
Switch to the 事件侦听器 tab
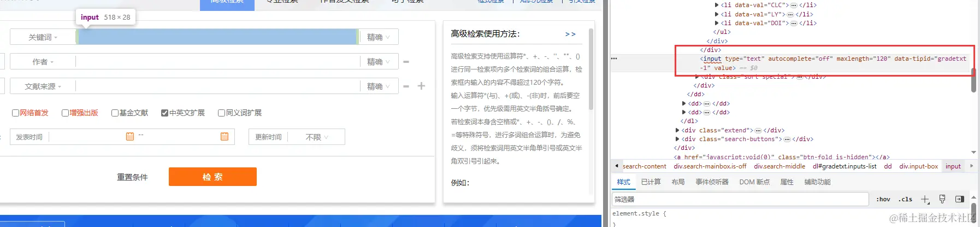(x=712, y=182)
